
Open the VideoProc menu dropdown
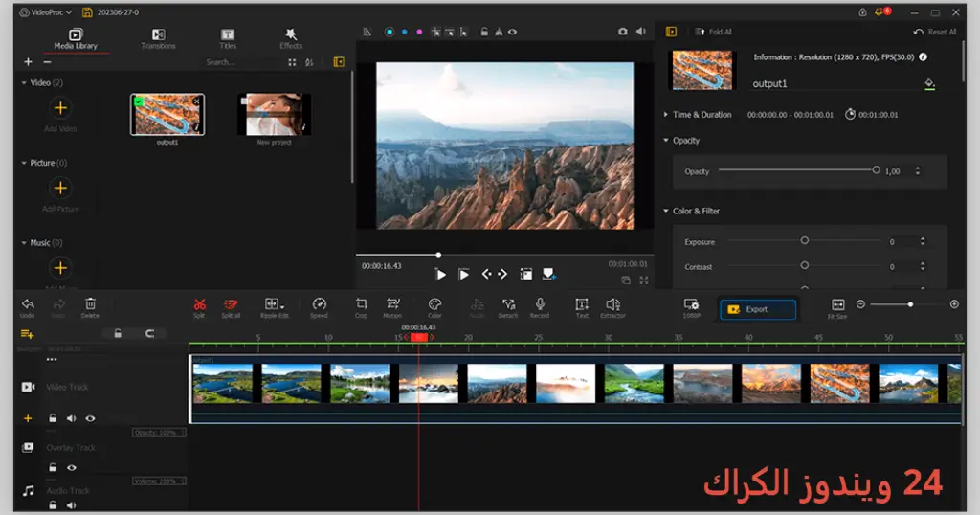coord(45,12)
